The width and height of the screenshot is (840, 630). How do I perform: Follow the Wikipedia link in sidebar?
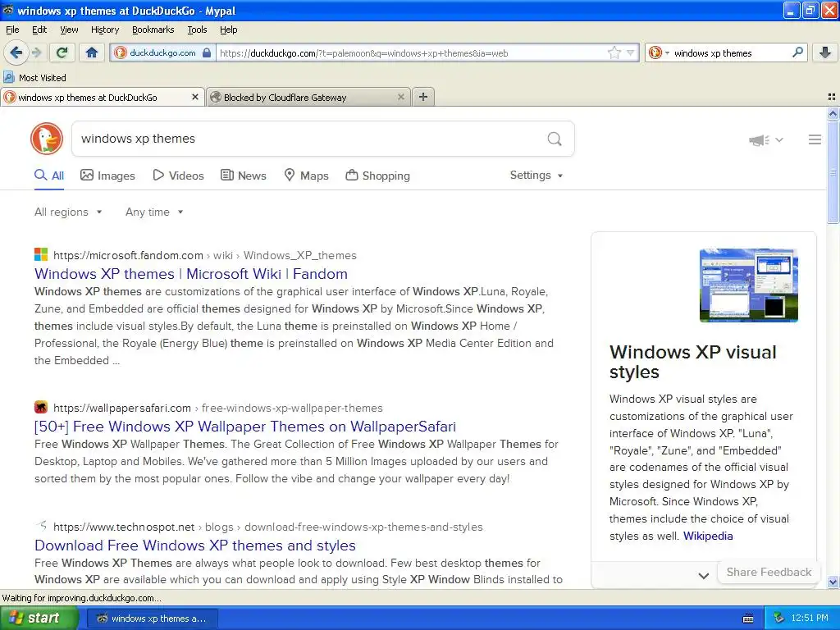(x=708, y=536)
